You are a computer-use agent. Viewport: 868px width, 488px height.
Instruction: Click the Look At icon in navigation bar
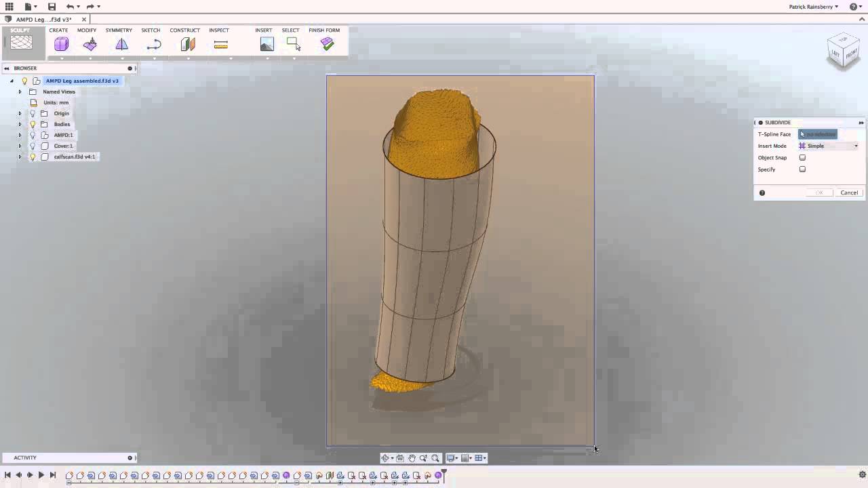click(400, 458)
